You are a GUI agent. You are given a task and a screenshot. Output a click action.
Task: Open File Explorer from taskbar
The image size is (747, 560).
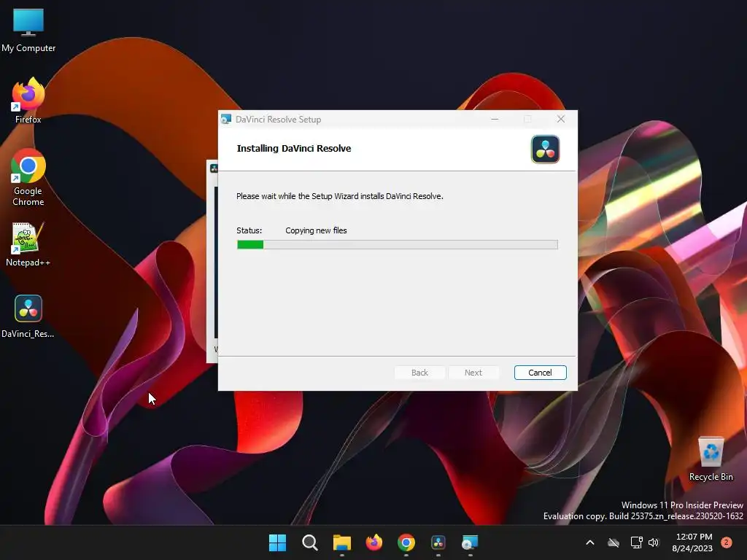pyautogui.click(x=341, y=542)
